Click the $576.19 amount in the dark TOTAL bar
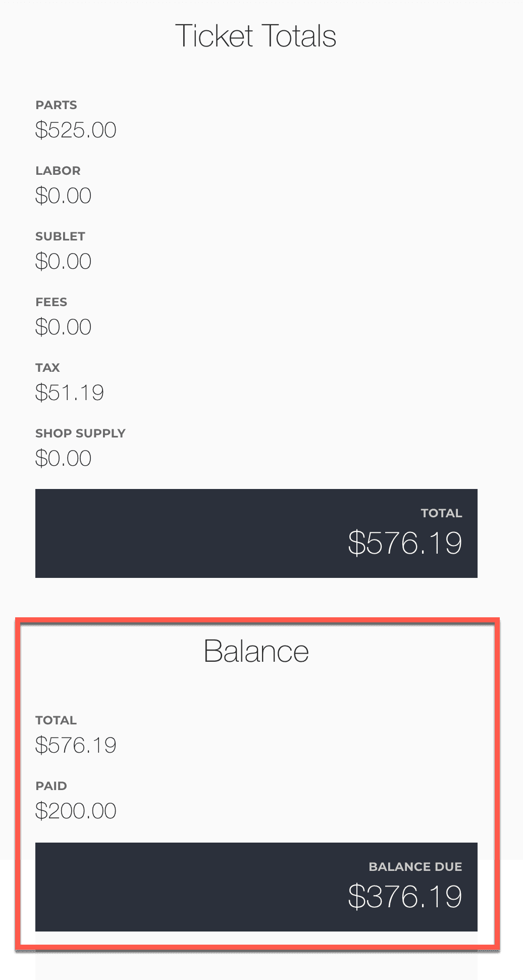This screenshot has width=523, height=980. pos(405,544)
